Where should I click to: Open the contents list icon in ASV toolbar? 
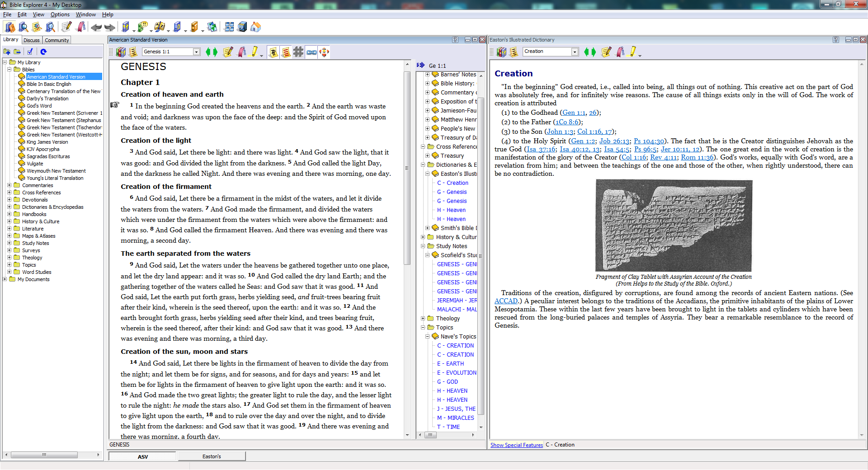pyautogui.click(x=133, y=52)
